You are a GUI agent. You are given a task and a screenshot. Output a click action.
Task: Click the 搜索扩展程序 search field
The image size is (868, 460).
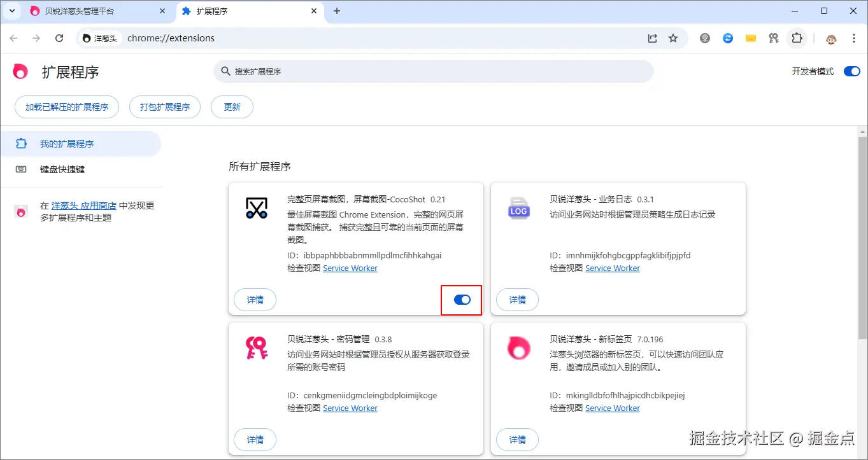point(433,71)
